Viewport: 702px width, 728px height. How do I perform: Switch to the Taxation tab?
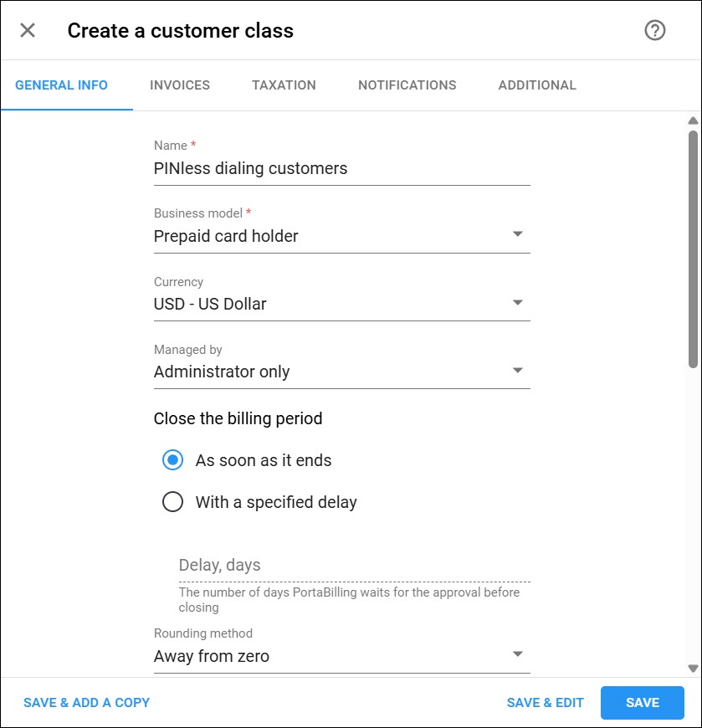284,85
